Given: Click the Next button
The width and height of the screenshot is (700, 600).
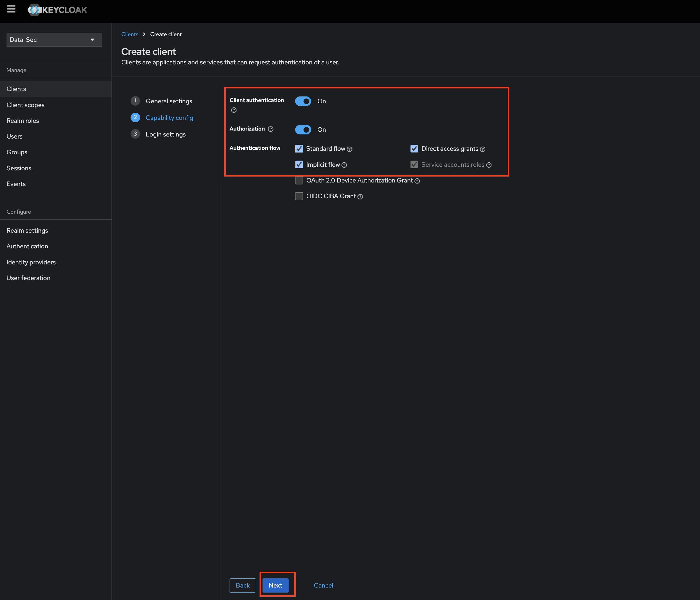Looking at the screenshot, I should 275,585.
